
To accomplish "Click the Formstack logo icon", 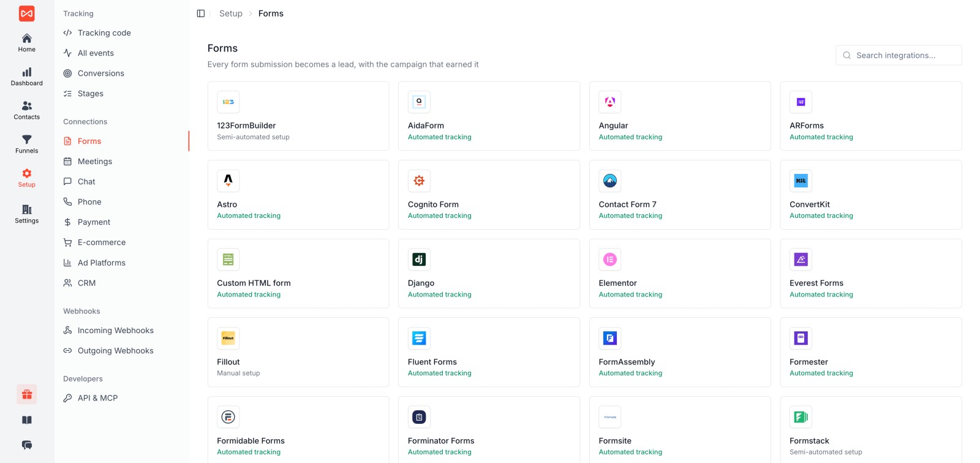I will [x=801, y=417].
